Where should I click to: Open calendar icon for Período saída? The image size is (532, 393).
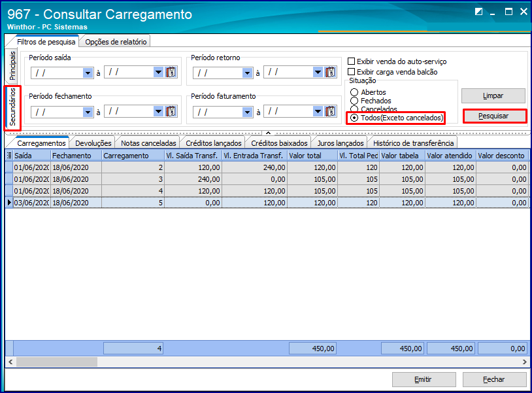tap(171, 72)
